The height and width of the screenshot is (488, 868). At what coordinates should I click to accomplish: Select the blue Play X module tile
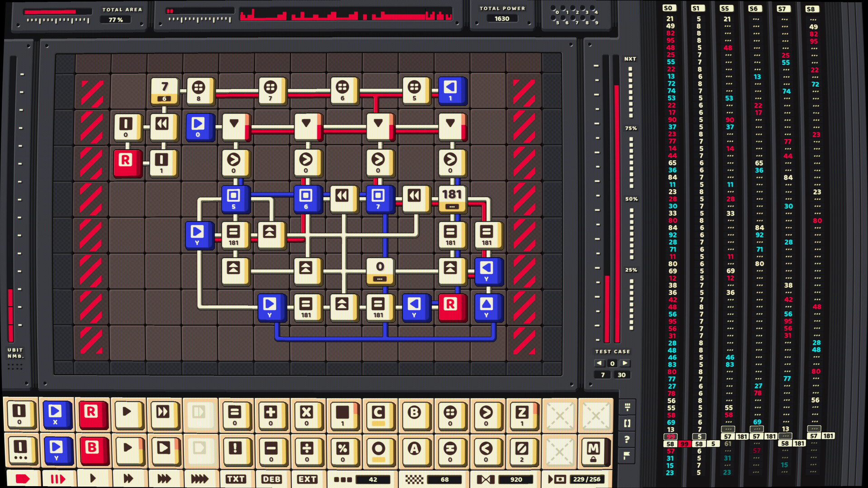[57, 413]
